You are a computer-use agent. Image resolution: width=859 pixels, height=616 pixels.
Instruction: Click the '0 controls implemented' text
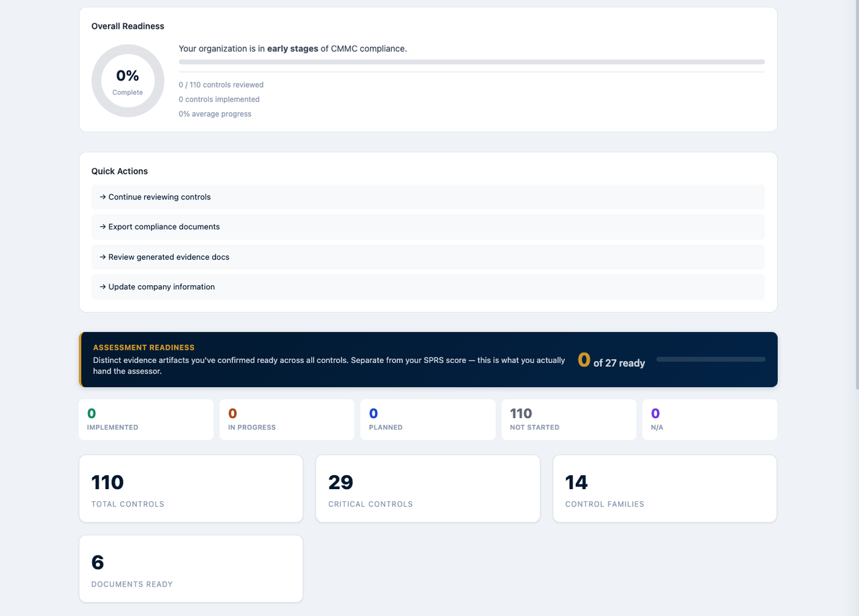219,99
